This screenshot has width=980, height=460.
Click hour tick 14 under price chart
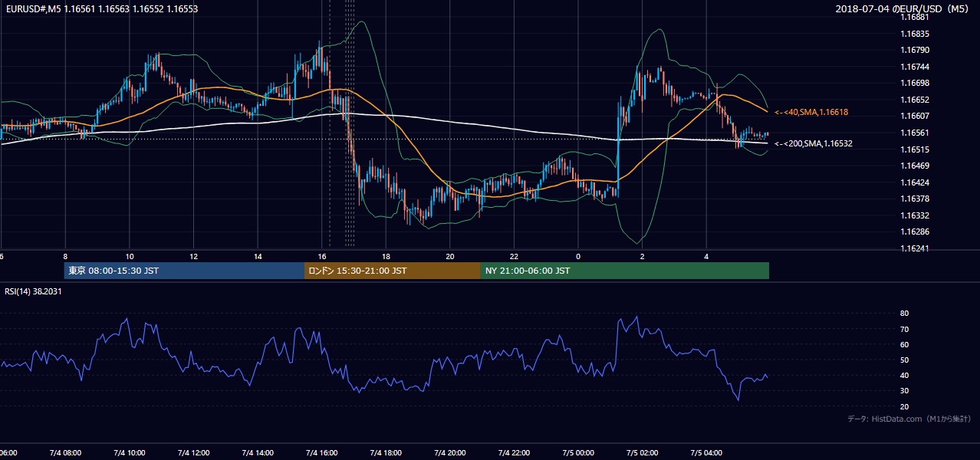pos(258,256)
